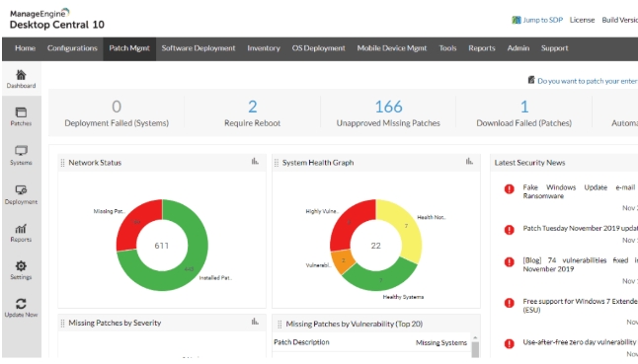Open the Deployment sidebar icon
638x364 pixels.
[21, 189]
